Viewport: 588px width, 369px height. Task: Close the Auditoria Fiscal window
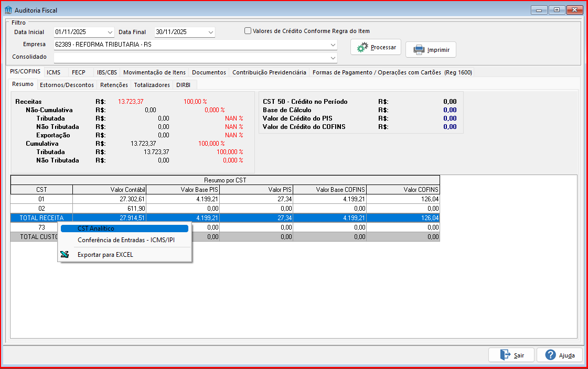coord(574,10)
